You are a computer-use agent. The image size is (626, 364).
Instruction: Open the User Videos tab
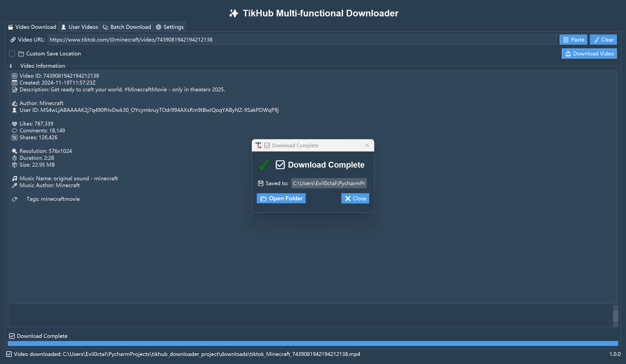tap(79, 27)
